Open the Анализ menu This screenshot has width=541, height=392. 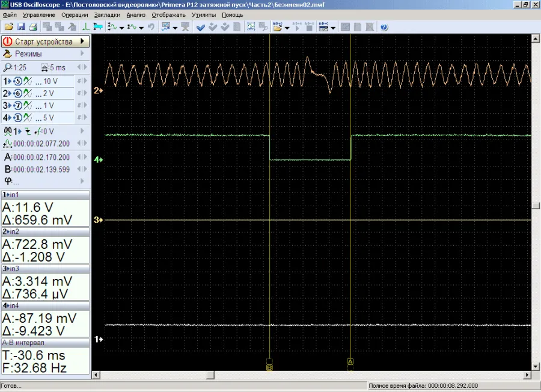(x=136, y=15)
